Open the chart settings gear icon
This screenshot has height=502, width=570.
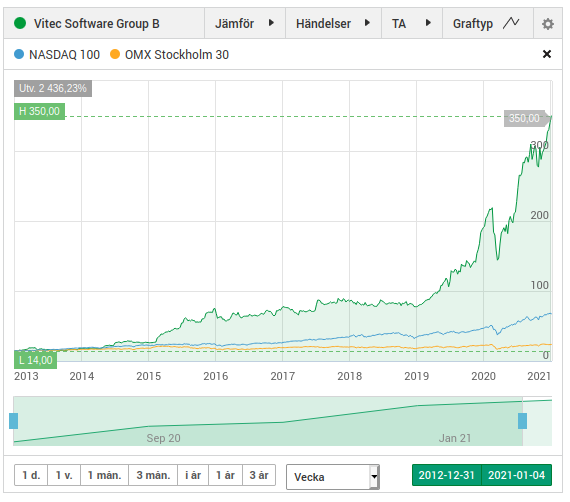click(548, 24)
